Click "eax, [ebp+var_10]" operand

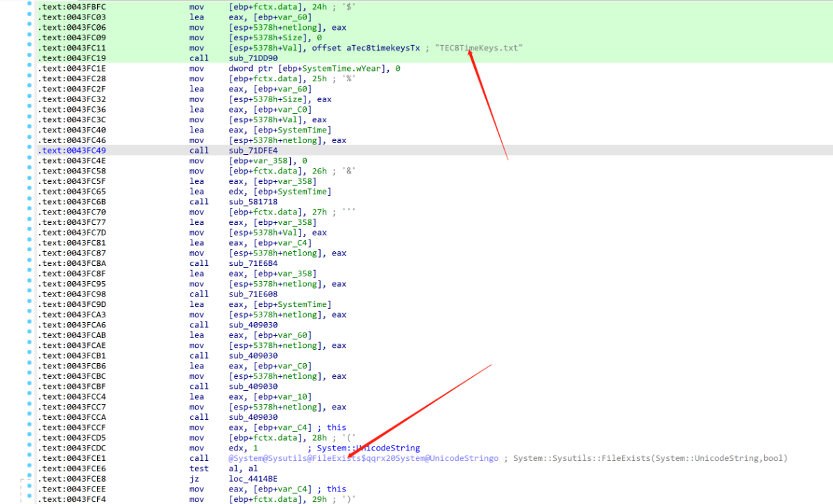click(270, 397)
